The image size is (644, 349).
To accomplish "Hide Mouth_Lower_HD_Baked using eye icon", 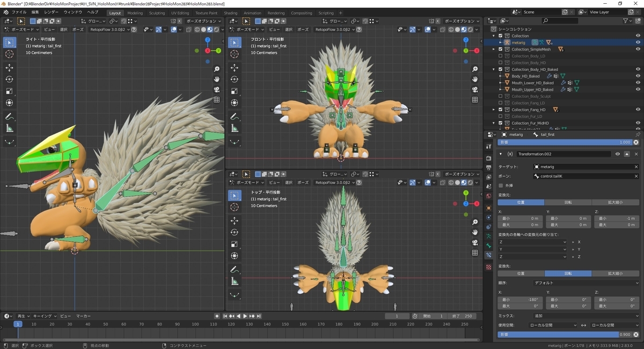I will [638, 83].
